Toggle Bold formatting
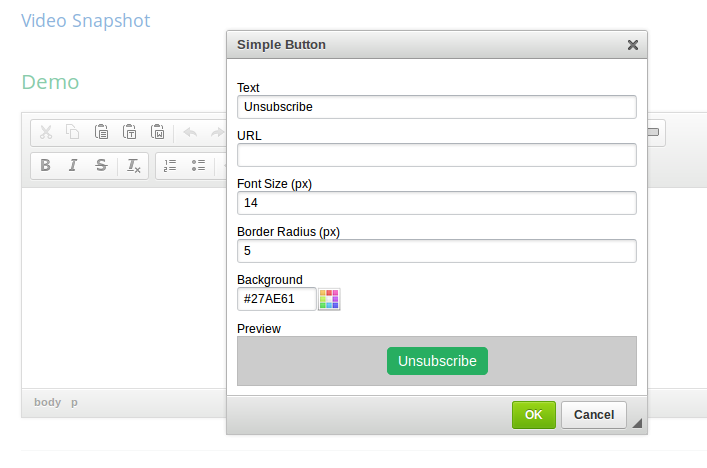The image size is (707, 468). click(45, 166)
